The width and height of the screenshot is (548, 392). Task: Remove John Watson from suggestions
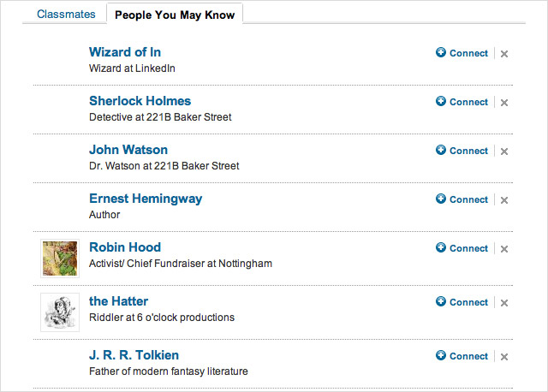pos(504,151)
